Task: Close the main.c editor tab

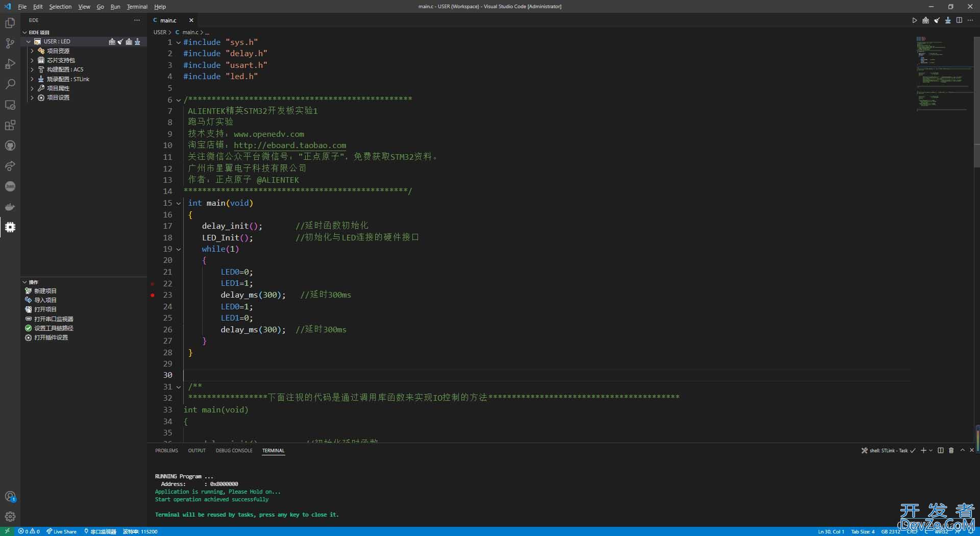Action: tap(191, 20)
